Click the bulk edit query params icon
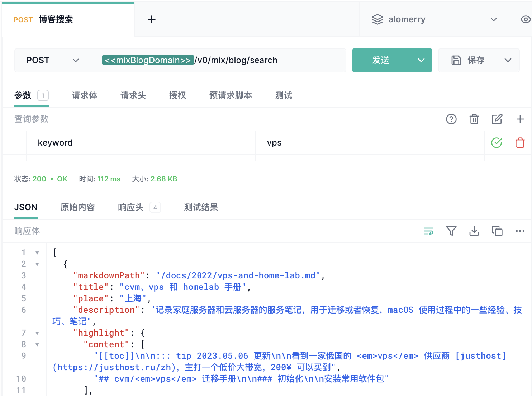The image size is (532, 396). 497,119
